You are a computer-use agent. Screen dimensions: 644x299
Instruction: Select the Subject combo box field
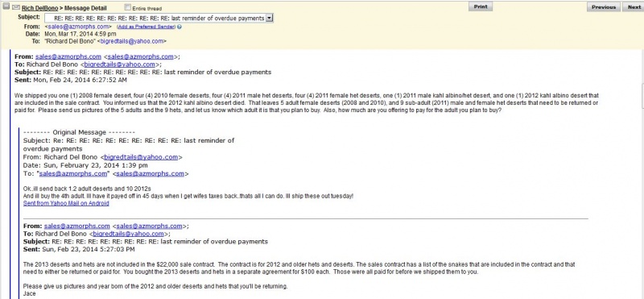coord(159,18)
